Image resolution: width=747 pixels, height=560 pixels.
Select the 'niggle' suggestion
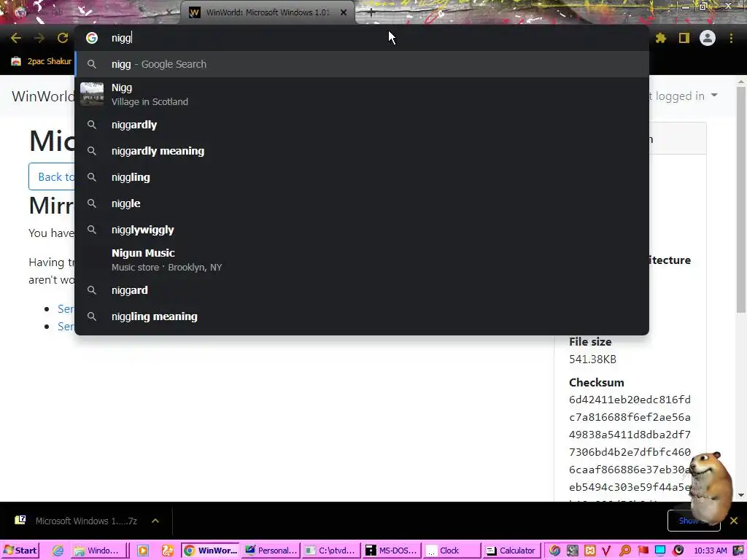[362, 203]
